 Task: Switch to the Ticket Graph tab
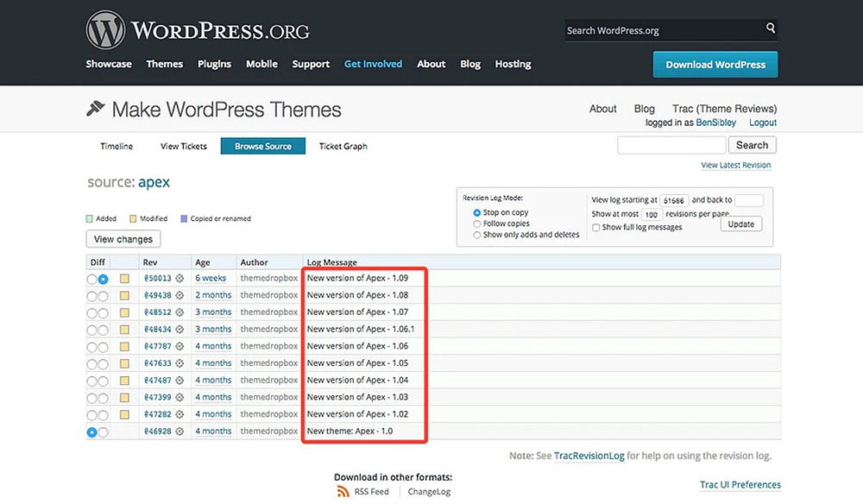coord(343,146)
